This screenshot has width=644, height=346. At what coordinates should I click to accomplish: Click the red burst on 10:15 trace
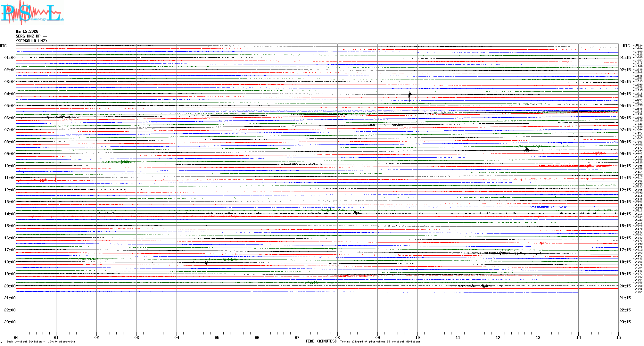[x=577, y=166]
